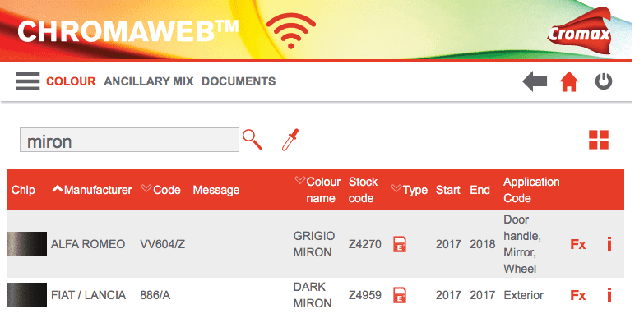Image resolution: width=644 pixels, height=323 pixels.
Task: Show info for DARK MIRON row
Action: click(x=609, y=295)
